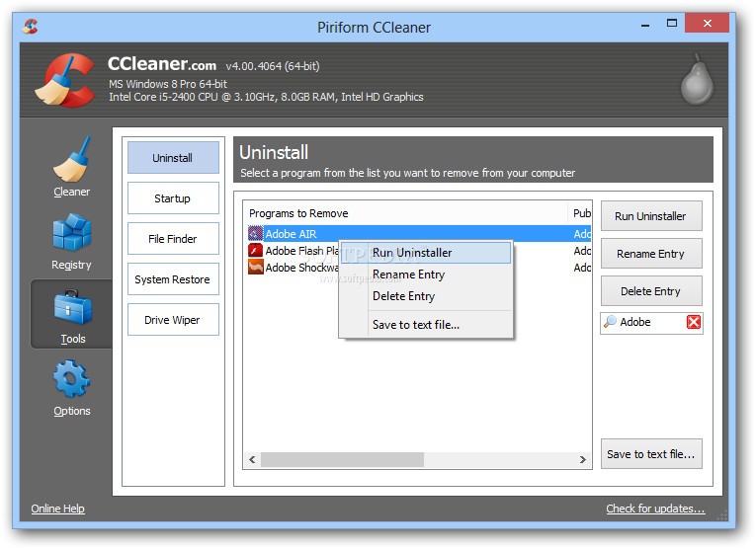Choose Delete Entry in context menu
The width and height of the screenshot is (756, 549).
(426, 296)
